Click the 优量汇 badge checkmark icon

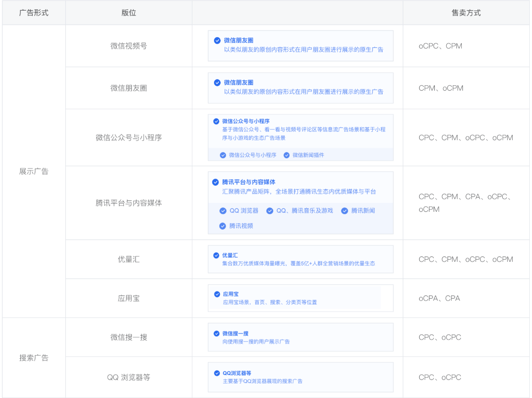click(x=217, y=255)
